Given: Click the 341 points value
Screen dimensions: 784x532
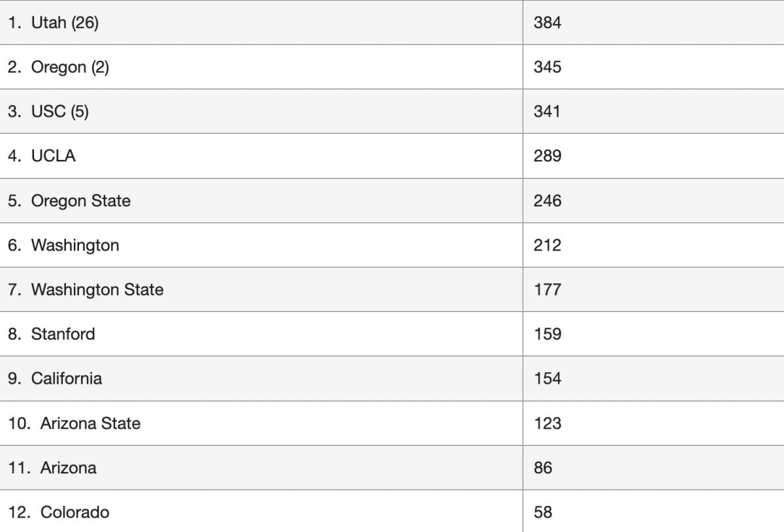Looking at the screenshot, I should point(547,112).
